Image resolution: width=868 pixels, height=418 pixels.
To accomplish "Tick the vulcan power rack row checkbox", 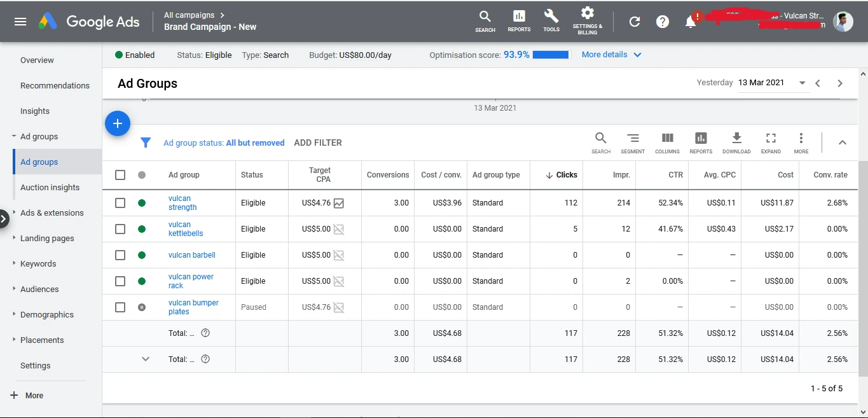I will click(120, 281).
